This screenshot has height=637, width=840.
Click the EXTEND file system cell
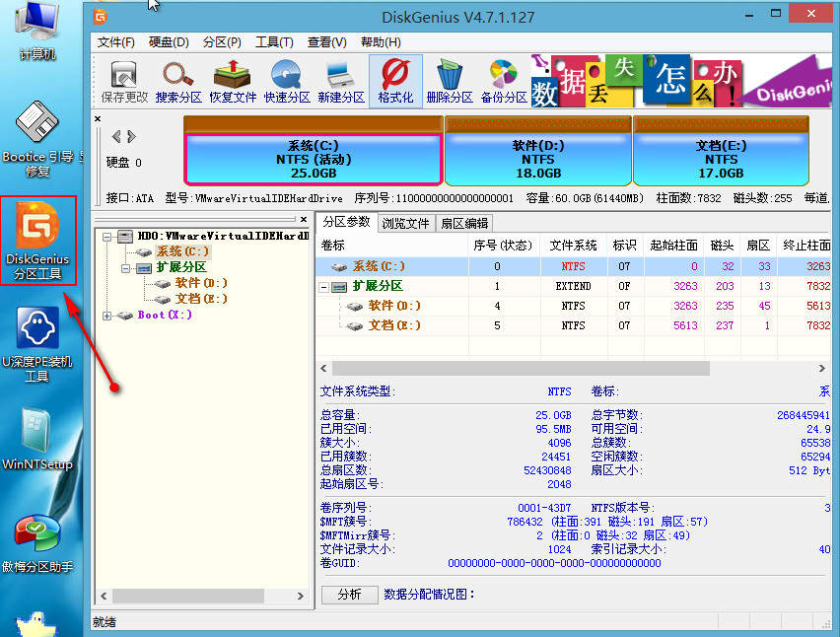(573, 286)
